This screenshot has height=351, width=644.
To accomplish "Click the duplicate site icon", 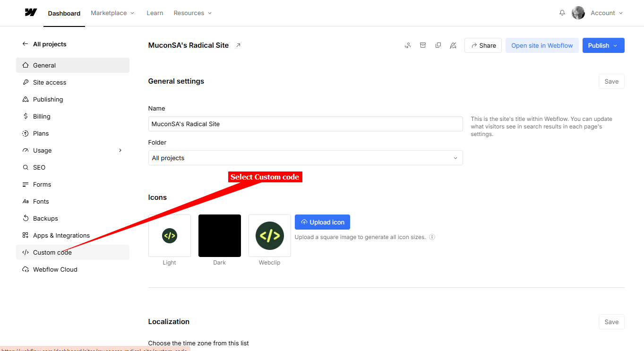I will coord(438,45).
